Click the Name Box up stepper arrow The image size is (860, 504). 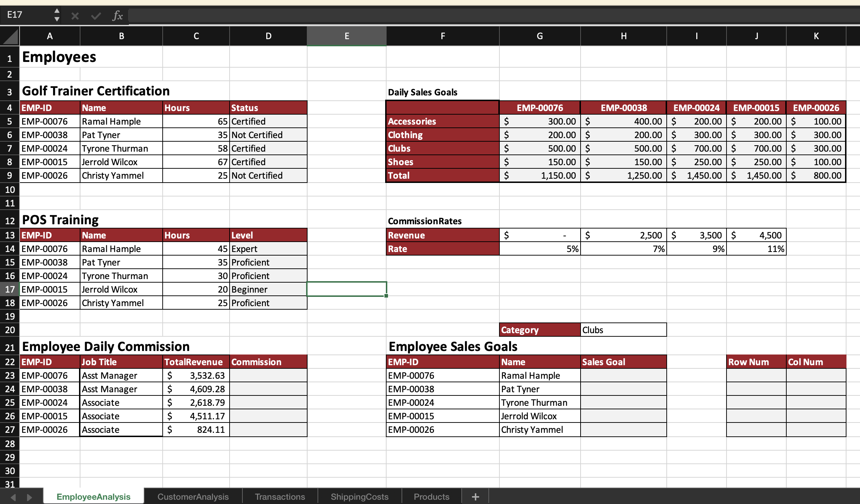(x=57, y=10)
